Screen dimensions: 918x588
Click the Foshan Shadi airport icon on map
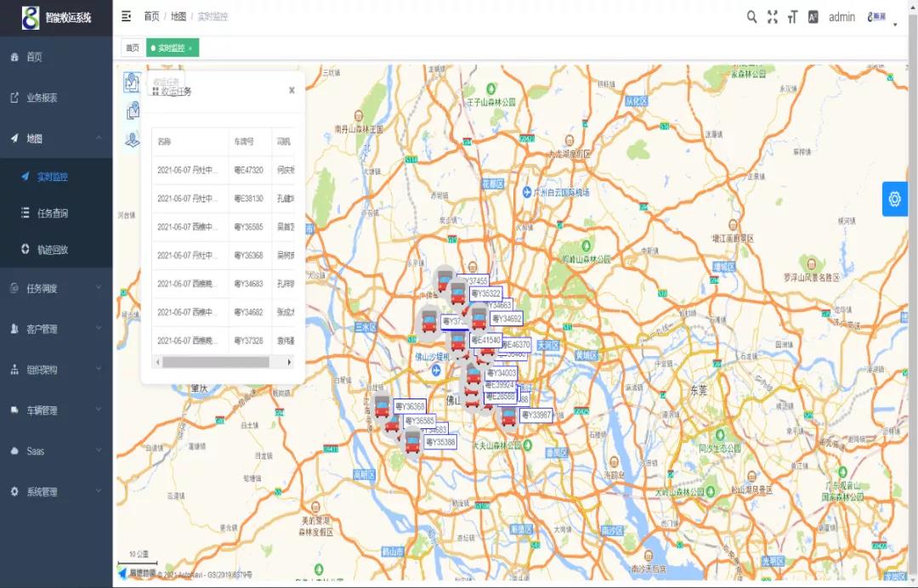pyautogui.click(x=436, y=370)
